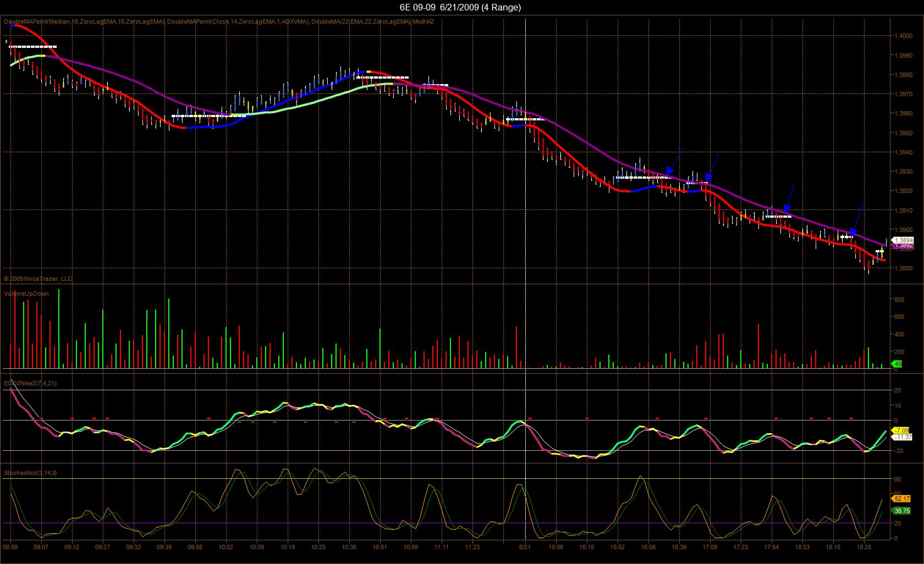
Task: Click the 18:03 time axis label
Action: pos(802,547)
